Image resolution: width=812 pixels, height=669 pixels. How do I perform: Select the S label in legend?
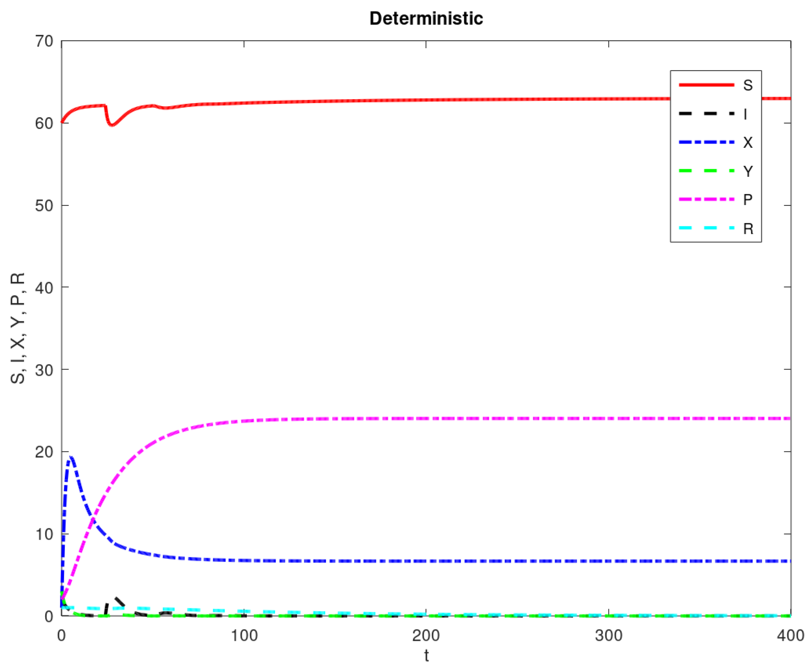coord(748,85)
